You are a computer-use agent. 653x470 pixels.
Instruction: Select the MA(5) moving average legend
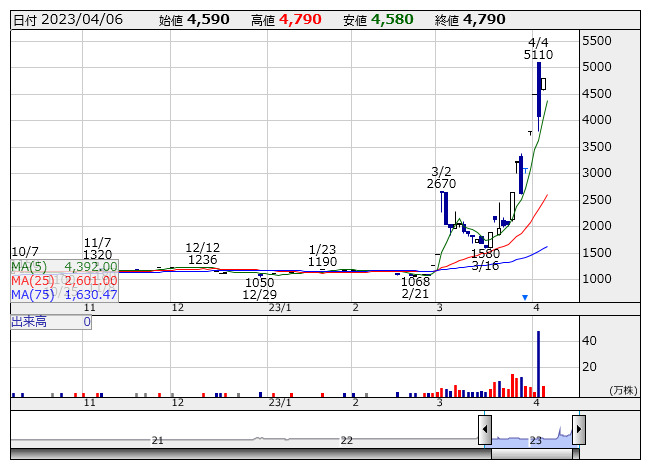coord(64,267)
